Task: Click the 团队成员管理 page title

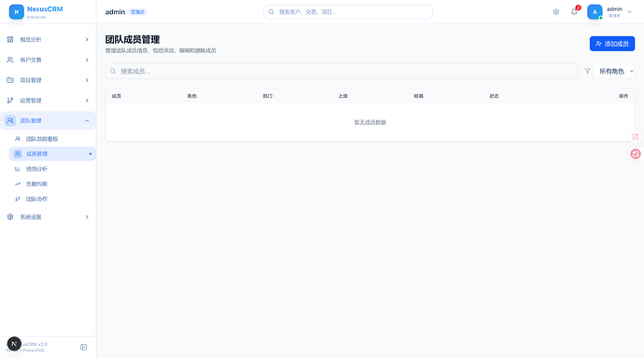Action: [133, 39]
